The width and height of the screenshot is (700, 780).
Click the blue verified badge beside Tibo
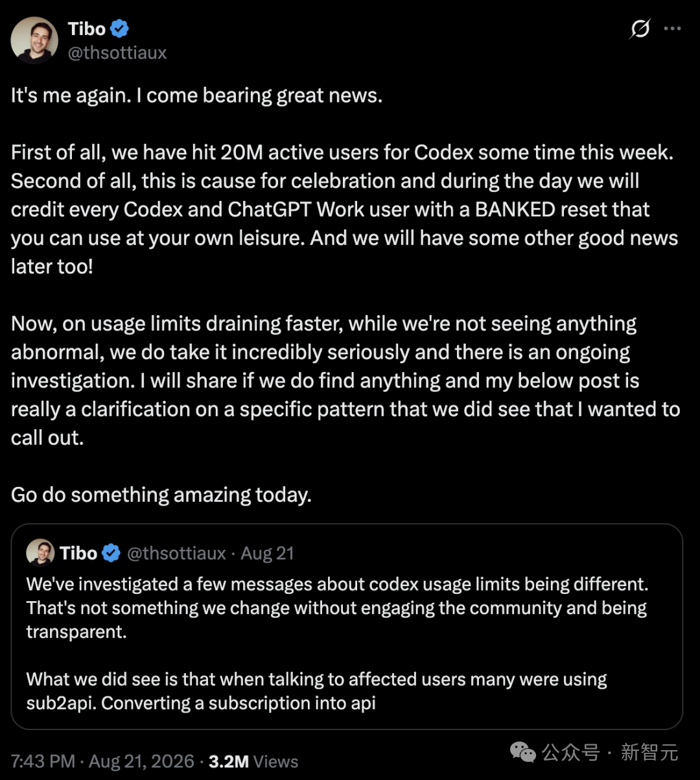119,29
